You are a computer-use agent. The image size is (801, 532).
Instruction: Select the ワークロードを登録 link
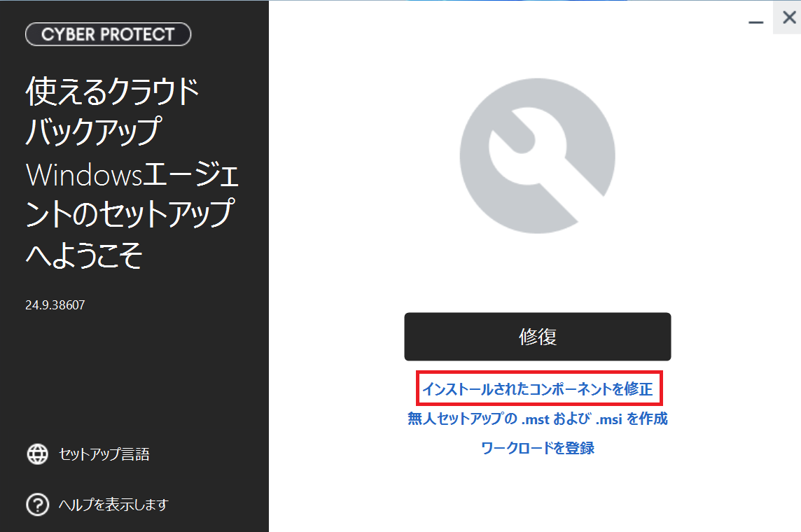pyautogui.click(x=538, y=448)
